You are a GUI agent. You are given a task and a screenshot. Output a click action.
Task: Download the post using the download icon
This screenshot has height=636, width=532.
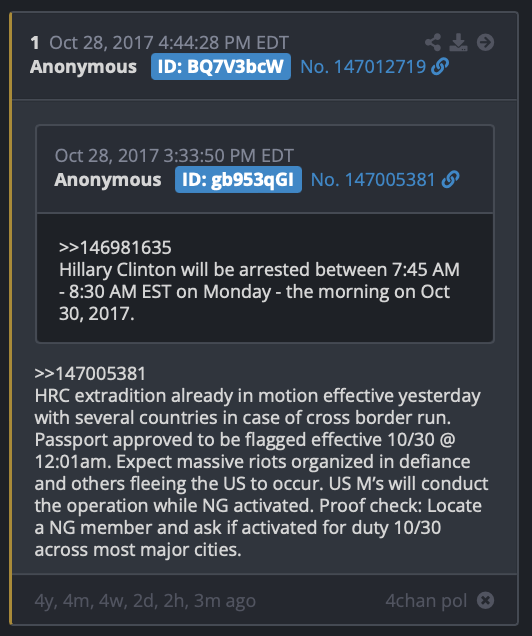pos(459,42)
